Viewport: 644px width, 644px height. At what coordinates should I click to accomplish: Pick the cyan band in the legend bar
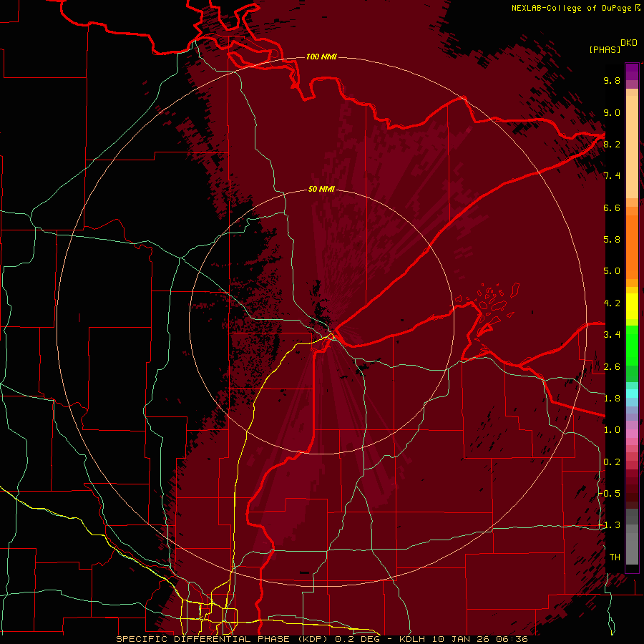point(632,394)
